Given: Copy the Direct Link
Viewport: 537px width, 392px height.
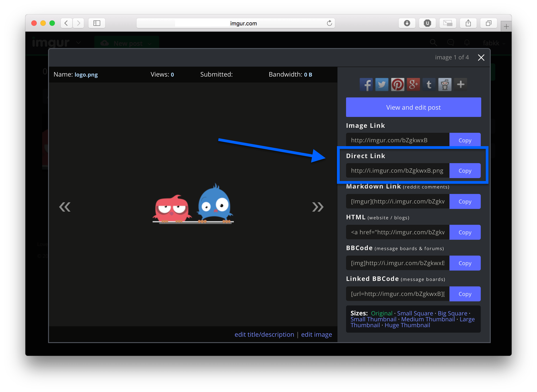Looking at the screenshot, I should coord(465,171).
